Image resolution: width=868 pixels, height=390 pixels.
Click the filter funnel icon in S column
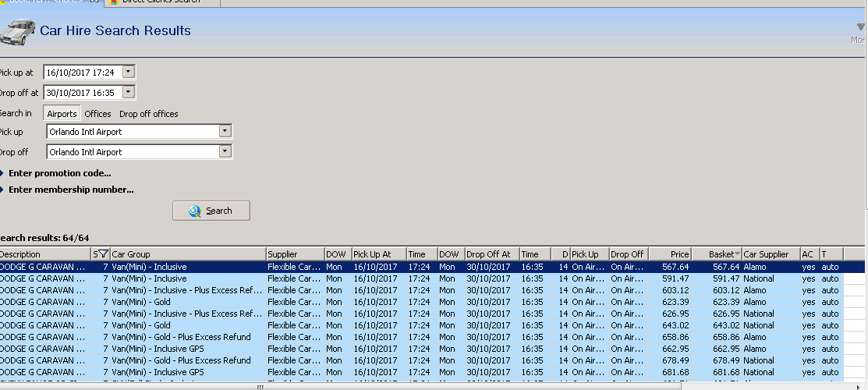pyautogui.click(x=103, y=253)
